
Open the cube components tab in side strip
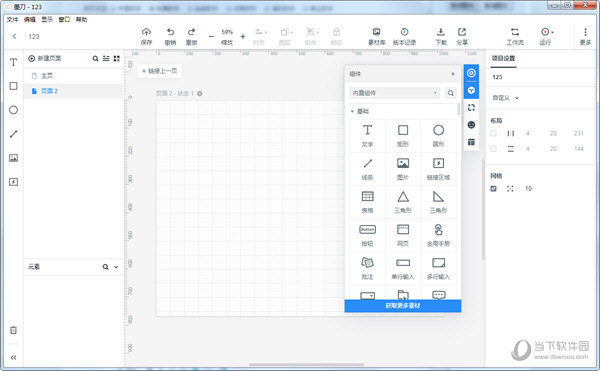471,91
